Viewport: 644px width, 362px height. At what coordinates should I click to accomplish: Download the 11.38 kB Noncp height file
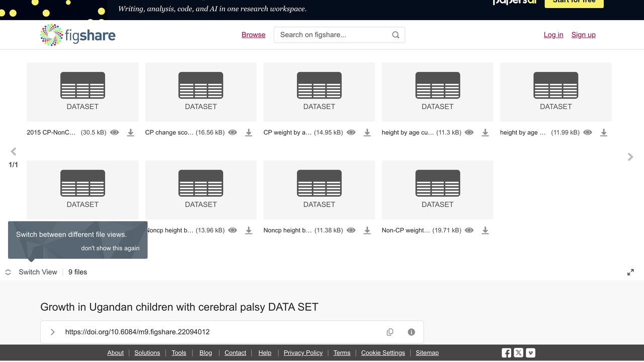coord(367,230)
